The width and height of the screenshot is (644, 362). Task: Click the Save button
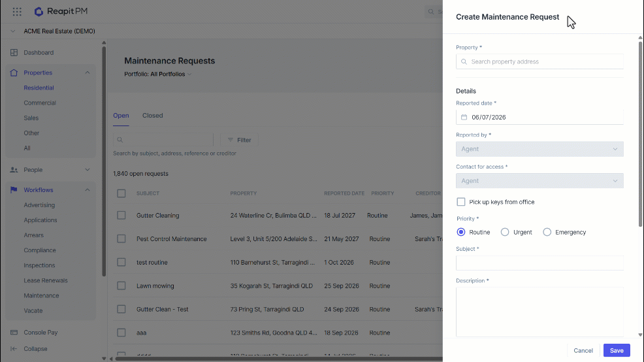point(617,350)
